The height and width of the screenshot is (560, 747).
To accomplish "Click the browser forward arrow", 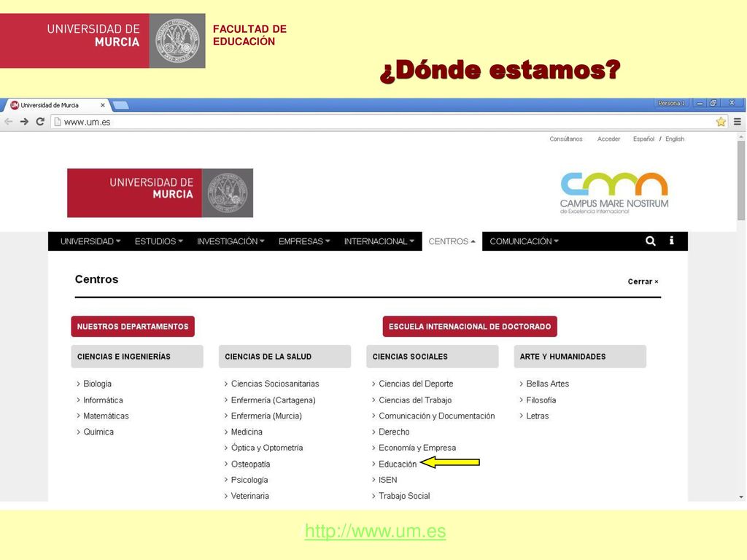I will point(24,122).
